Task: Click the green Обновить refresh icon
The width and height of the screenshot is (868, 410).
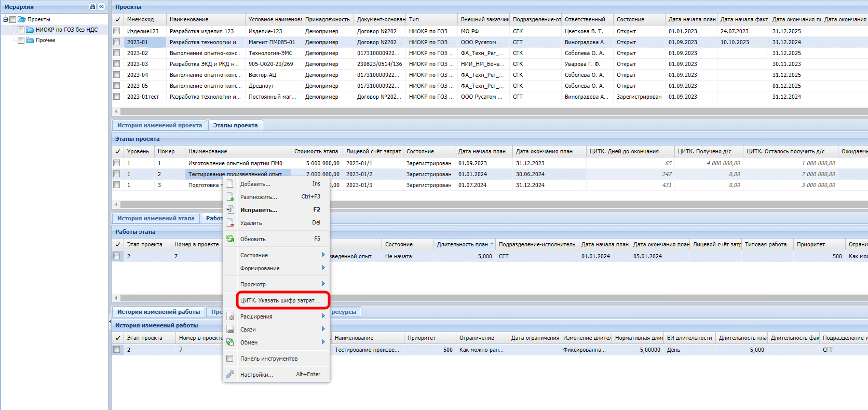Action: pyautogui.click(x=230, y=239)
